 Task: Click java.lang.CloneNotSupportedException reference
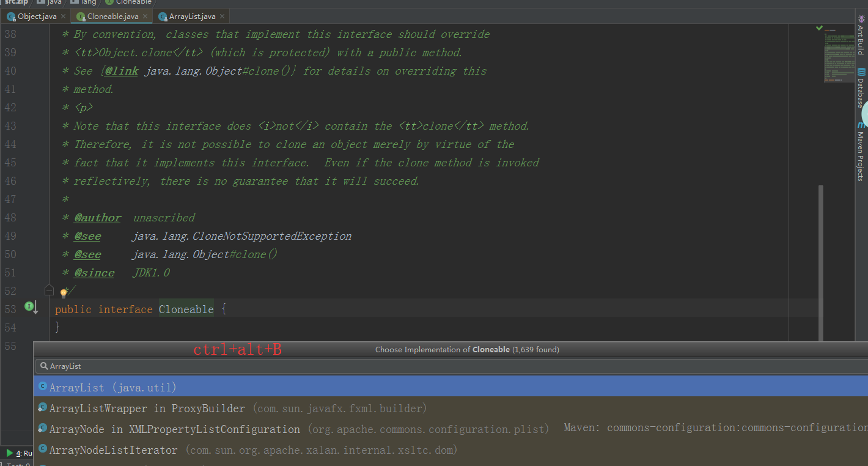point(242,236)
